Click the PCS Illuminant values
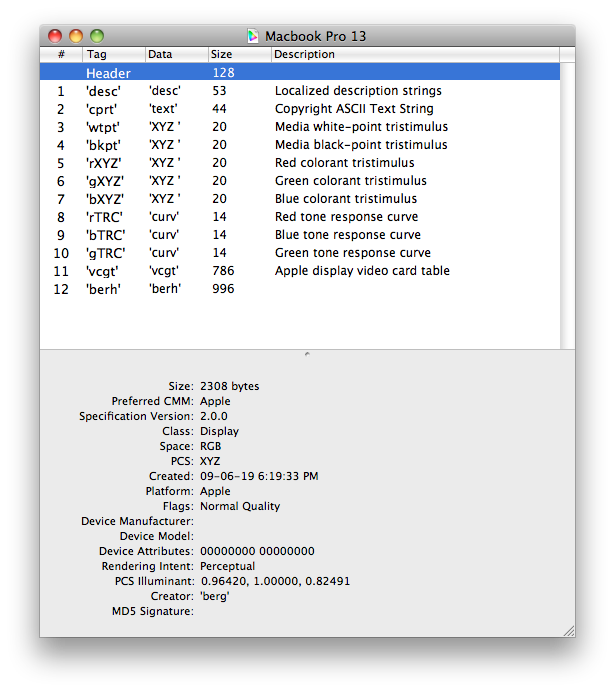Viewport: 615px width, 692px height. coord(275,581)
